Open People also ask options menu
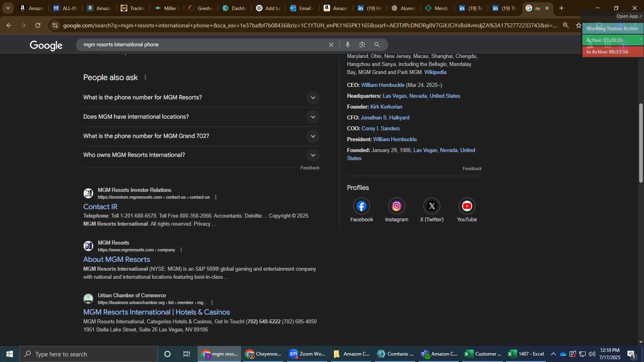This screenshot has width=644, height=362. point(145,77)
